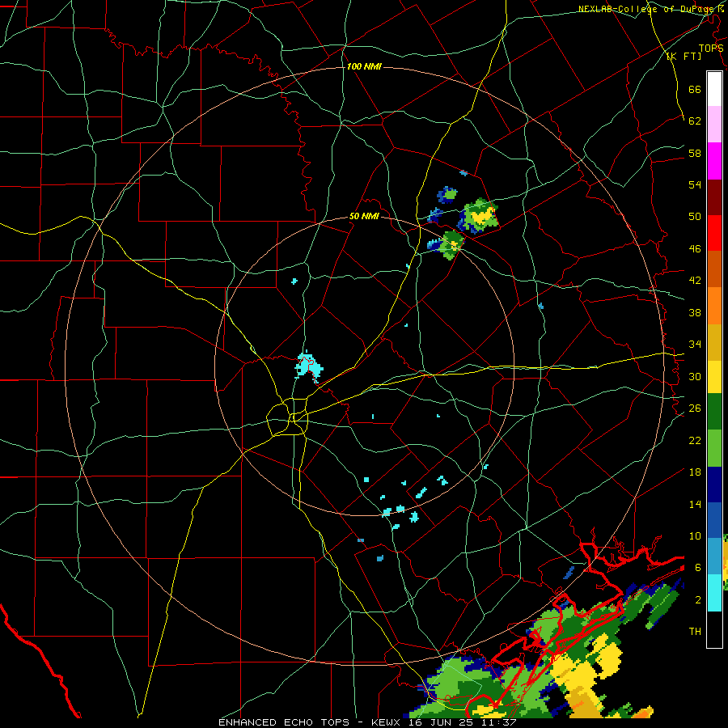Viewport: 728px width, 728px height.
Task: Click the "18" legend value
Action: (695, 472)
